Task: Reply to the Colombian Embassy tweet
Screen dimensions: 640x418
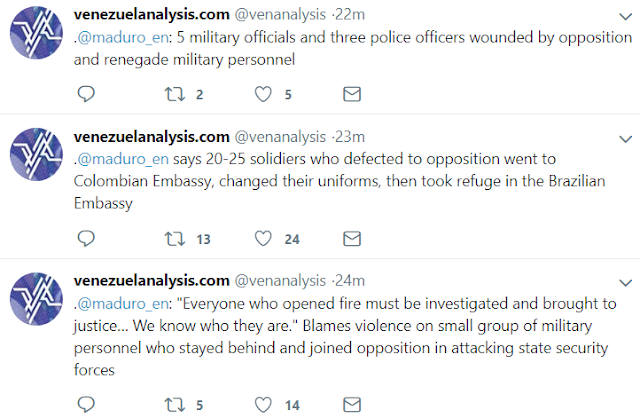Action: click(x=86, y=239)
